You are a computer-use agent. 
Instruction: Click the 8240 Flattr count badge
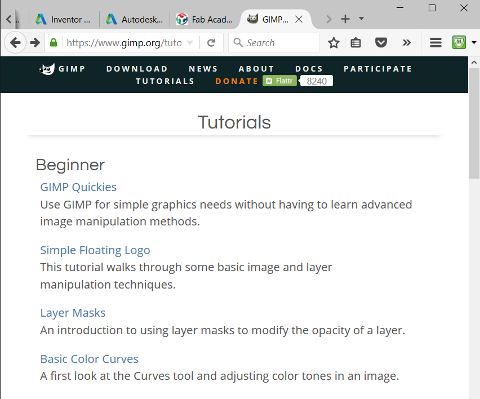(x=316, y=81)
